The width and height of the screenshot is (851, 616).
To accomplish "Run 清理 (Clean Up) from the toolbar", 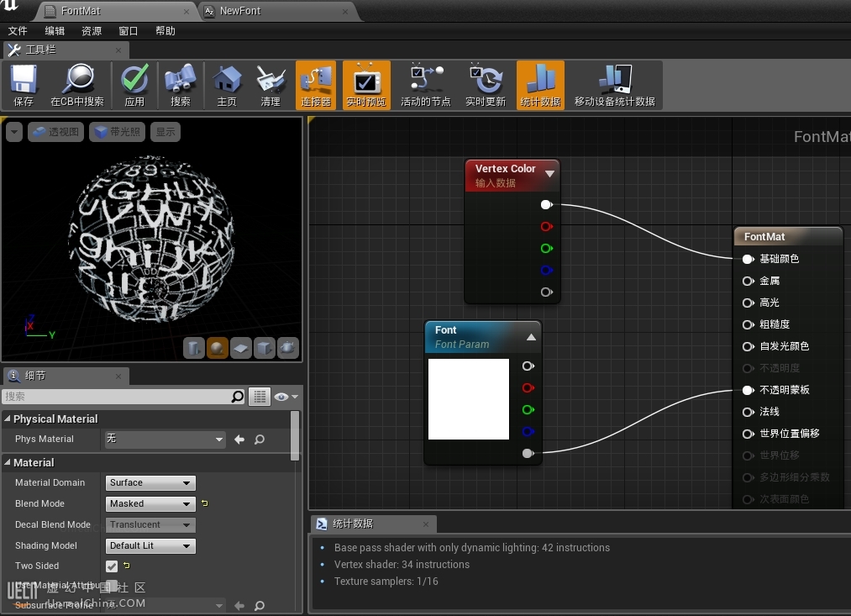I will [271, 85].
